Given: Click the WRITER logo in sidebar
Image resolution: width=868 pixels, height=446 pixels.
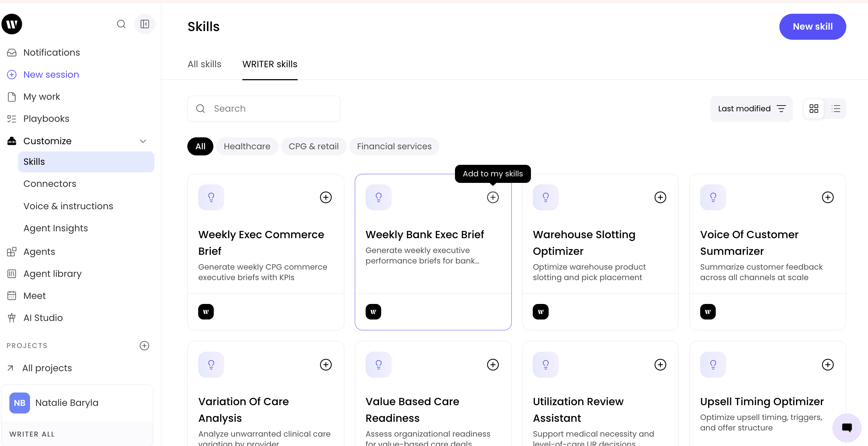Looking at the screenshot, I should point(12,24).
